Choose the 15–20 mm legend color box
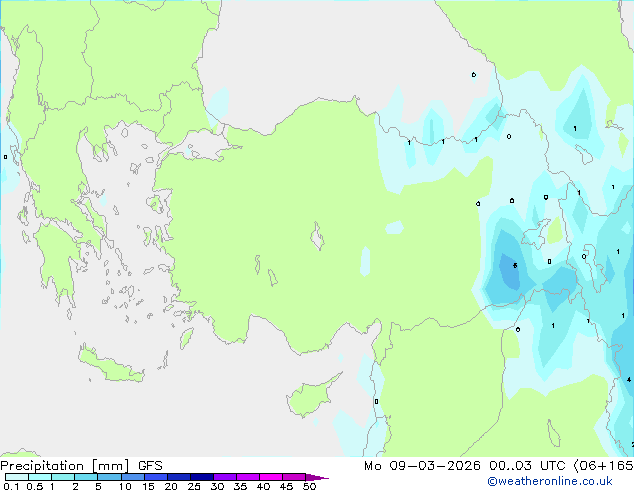This screenshot has height=490, width=634. click(155, 477)
